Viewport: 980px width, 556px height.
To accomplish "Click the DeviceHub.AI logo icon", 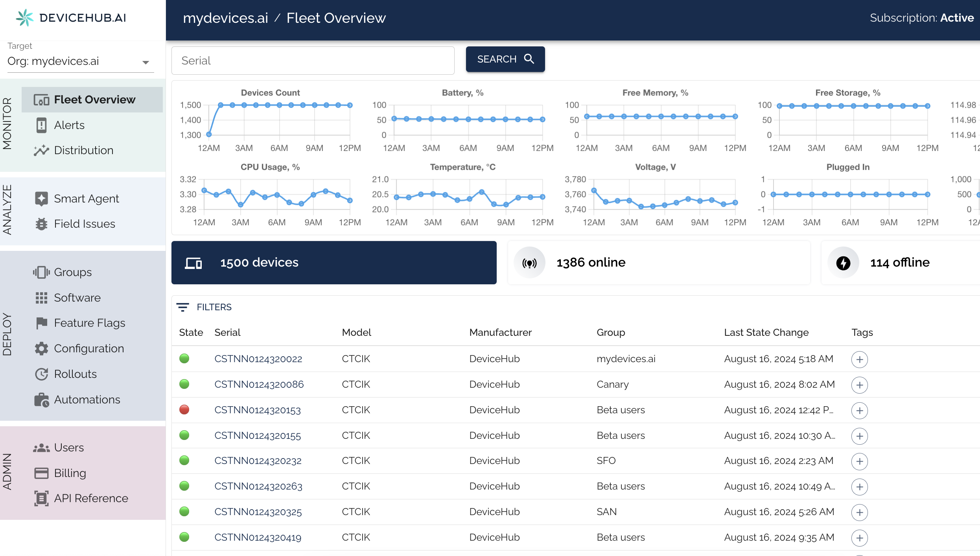I will (24, 18).
